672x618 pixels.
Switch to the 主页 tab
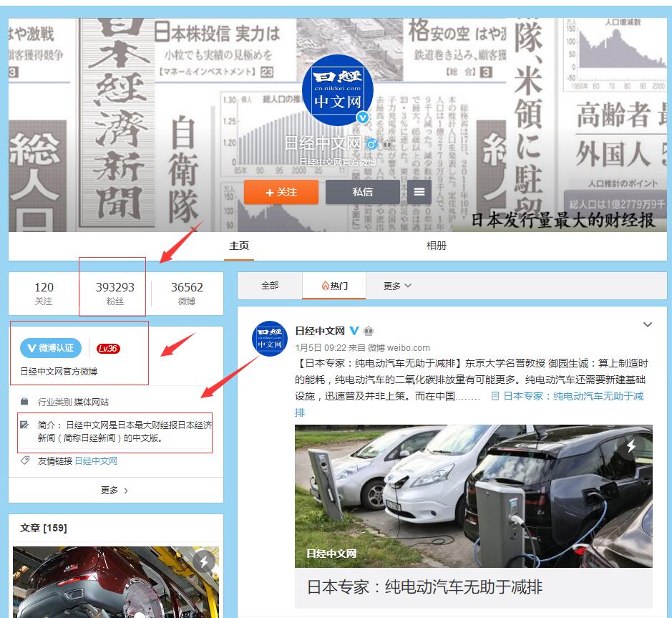pyautogui.click(x=239, y=246)
